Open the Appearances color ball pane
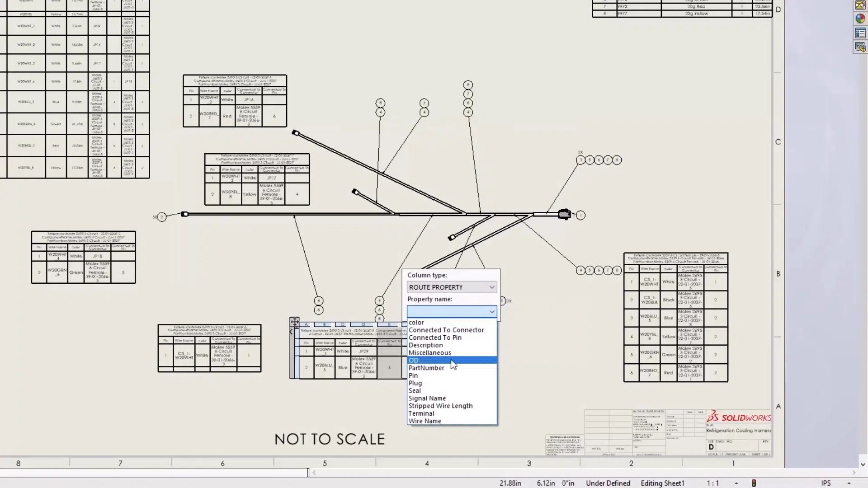This screenshot has height=488, width=868. click(860, 19)
